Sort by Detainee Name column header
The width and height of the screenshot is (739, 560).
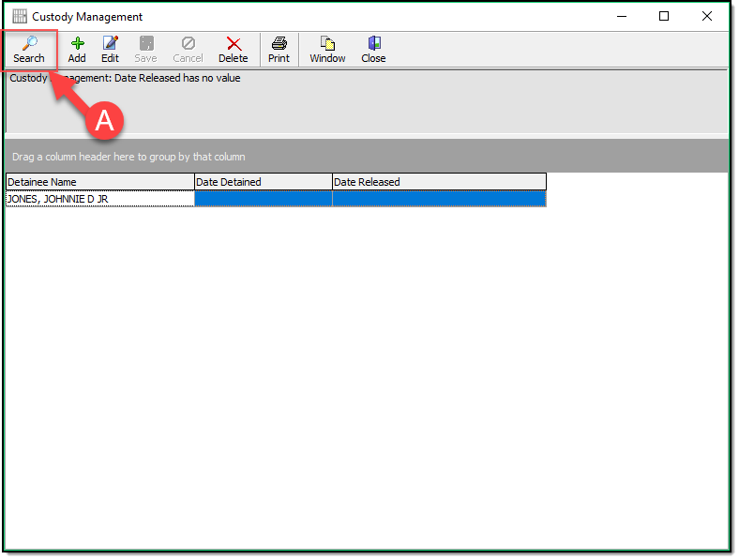point(99,182)
